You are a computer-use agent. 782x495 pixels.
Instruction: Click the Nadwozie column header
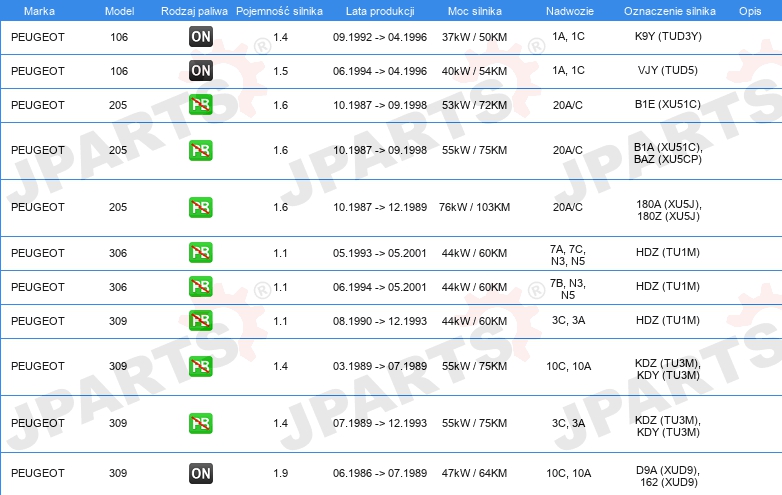(570, 11)
